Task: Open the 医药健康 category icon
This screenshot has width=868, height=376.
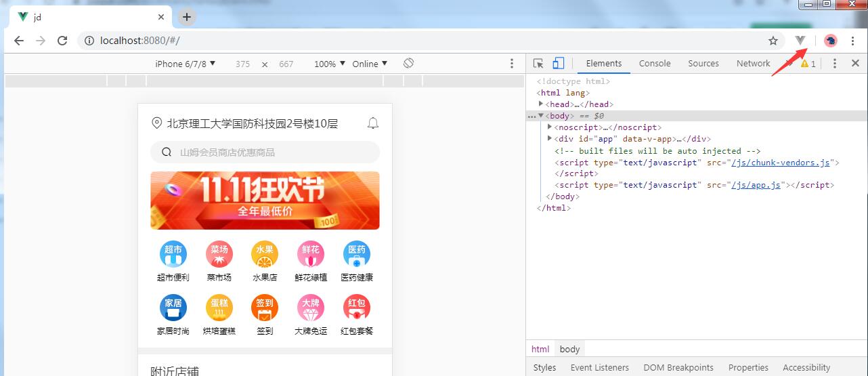Action: (357, 254)
